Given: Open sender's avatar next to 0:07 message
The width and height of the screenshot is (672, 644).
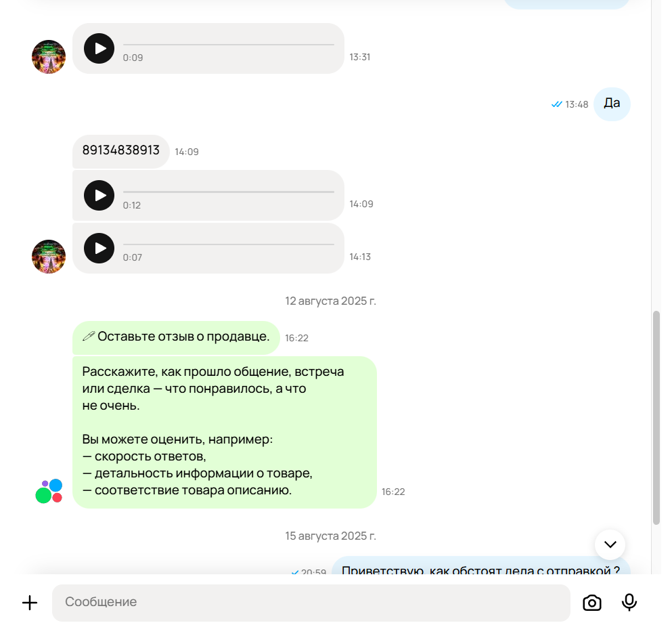Looking at the screenshot, I should point(49,257).
